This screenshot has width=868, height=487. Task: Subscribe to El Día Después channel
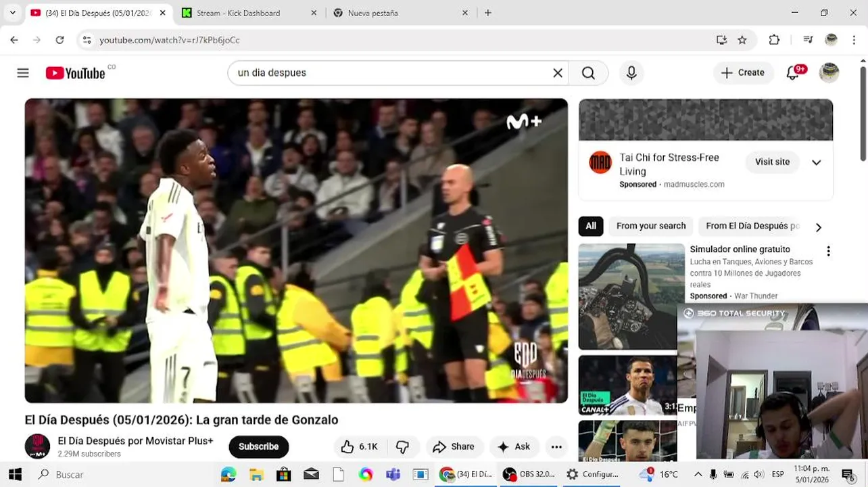pos(258,446)
